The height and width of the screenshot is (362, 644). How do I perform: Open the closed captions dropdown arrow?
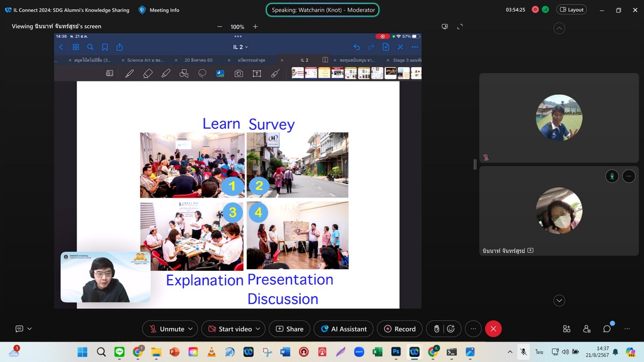[x=30, y=329]
